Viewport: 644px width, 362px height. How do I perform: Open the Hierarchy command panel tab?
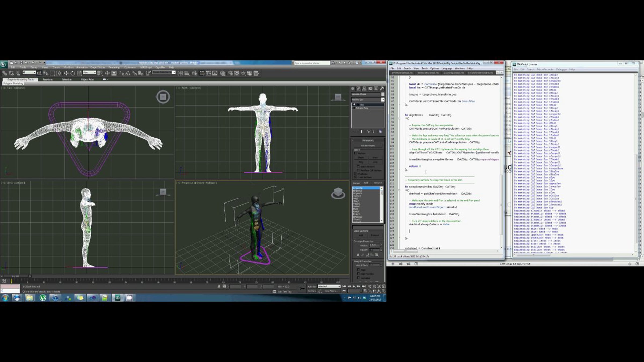point(364,88)
